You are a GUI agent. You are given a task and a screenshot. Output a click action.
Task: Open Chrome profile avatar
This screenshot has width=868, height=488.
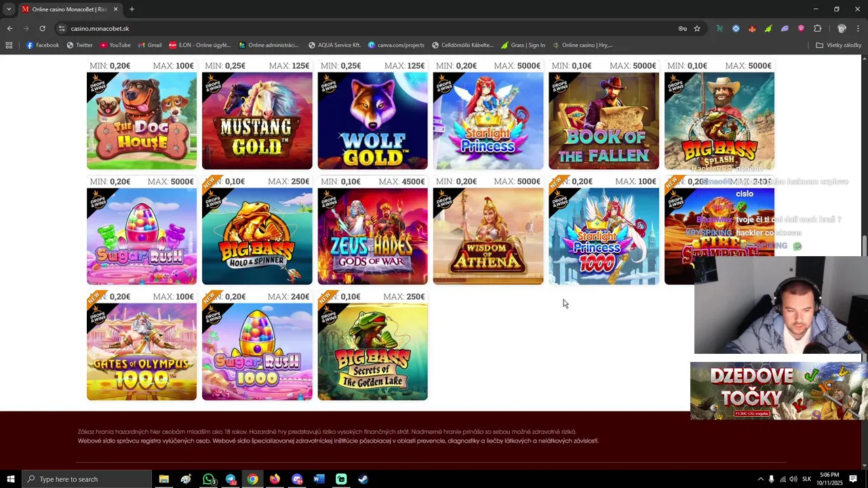click(x=842, y=28)
